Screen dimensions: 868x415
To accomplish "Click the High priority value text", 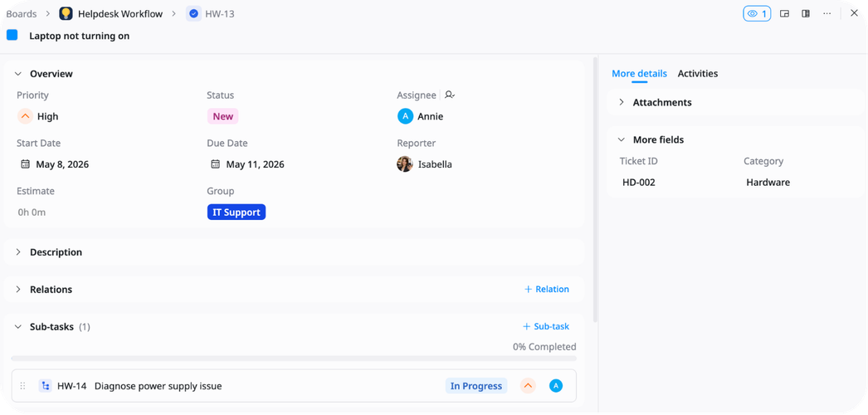I will 47,116.
